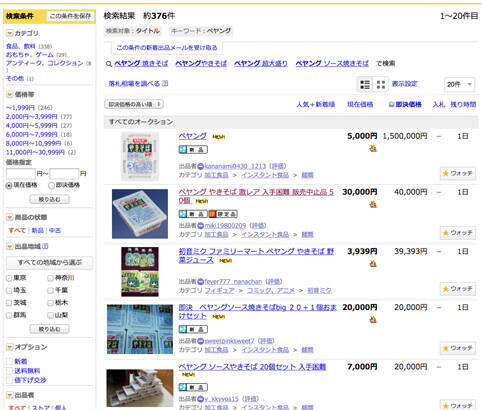Select price range 2,000円~3,999円
The width and height of the screenshot is (482, 410).
tap(32, 117)
